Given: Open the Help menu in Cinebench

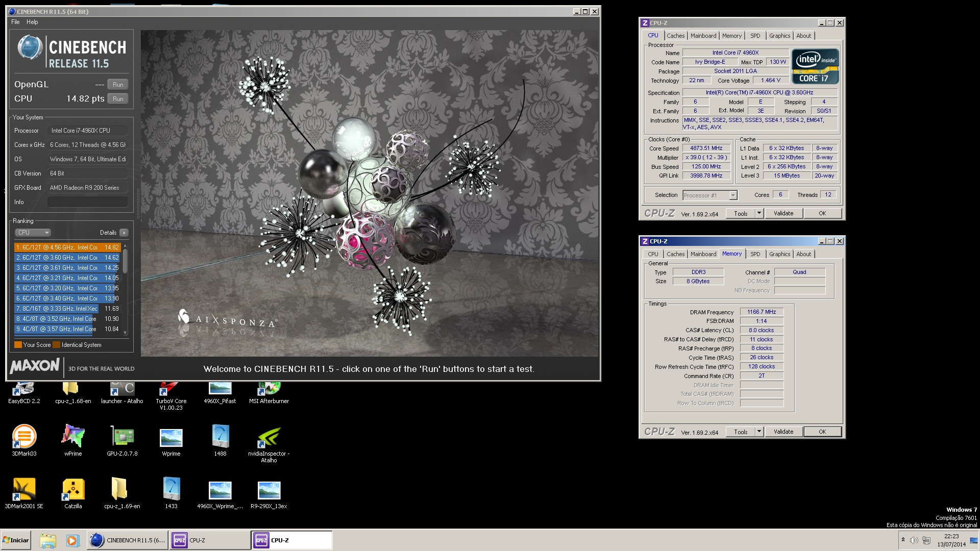Looking at the screenshot, I should point(32,22).
